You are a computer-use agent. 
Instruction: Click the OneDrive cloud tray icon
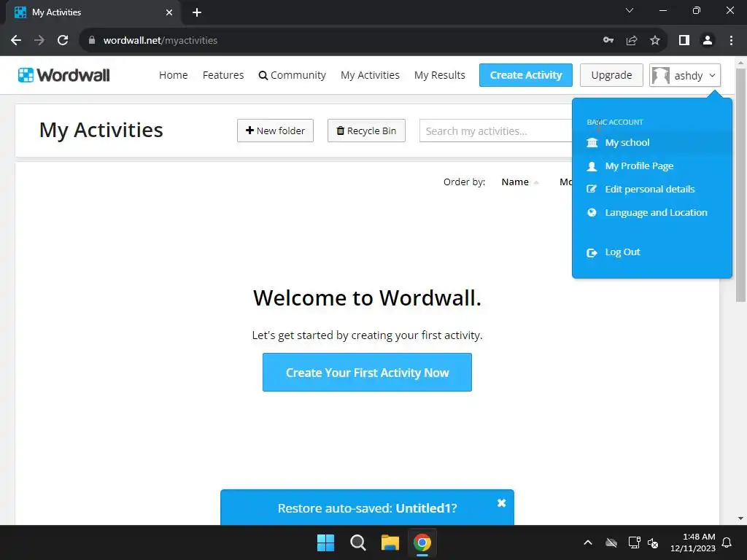(x=611, y=542)
